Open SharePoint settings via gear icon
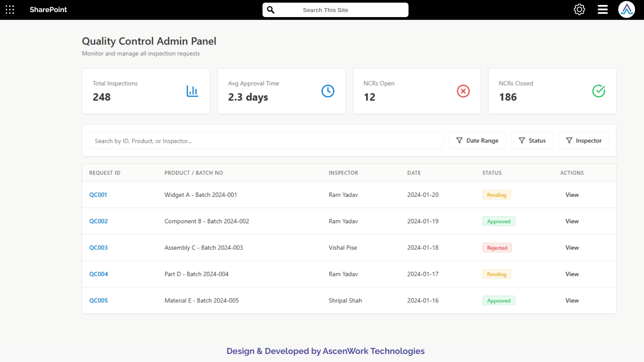Viewport: 644px width, 362px height. click(x=579, y=9)
